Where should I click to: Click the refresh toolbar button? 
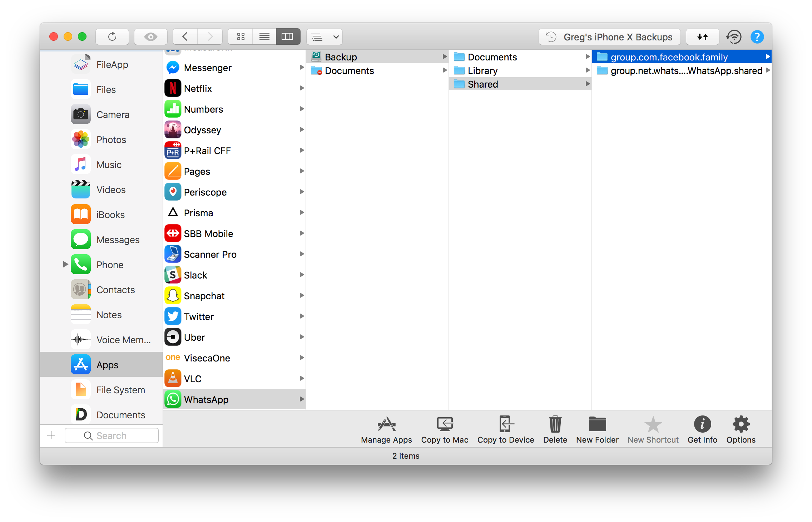[x=112, y=37]
